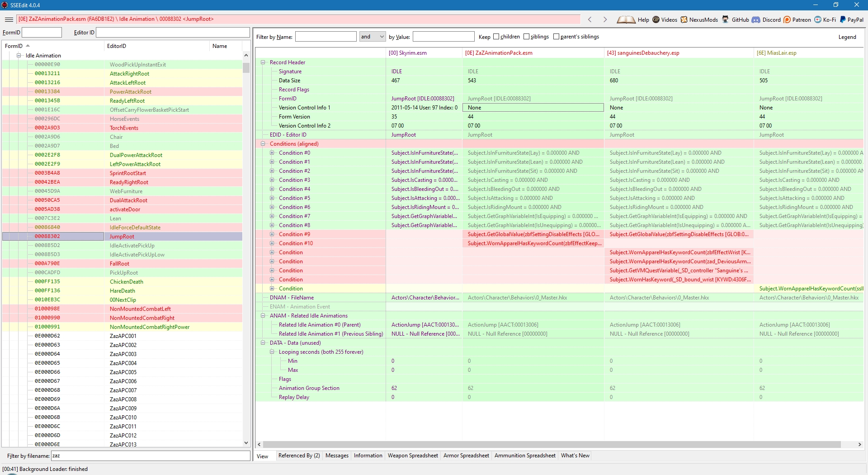Switch to the View tab

coord(263,456)
